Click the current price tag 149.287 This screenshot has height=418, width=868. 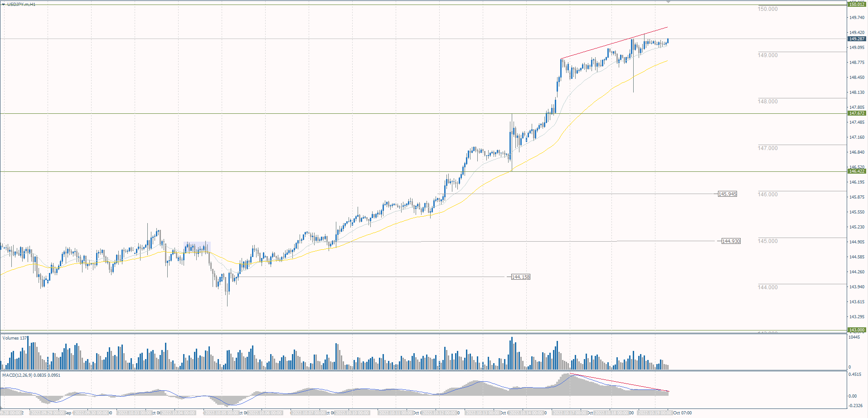(856, 39)
